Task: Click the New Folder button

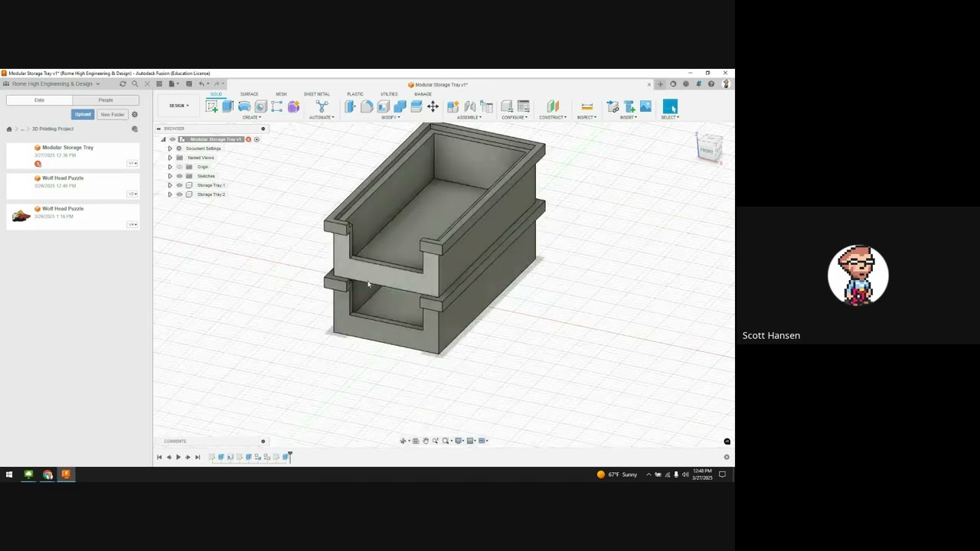Action: pyautogui.click(x=113, y=115)
